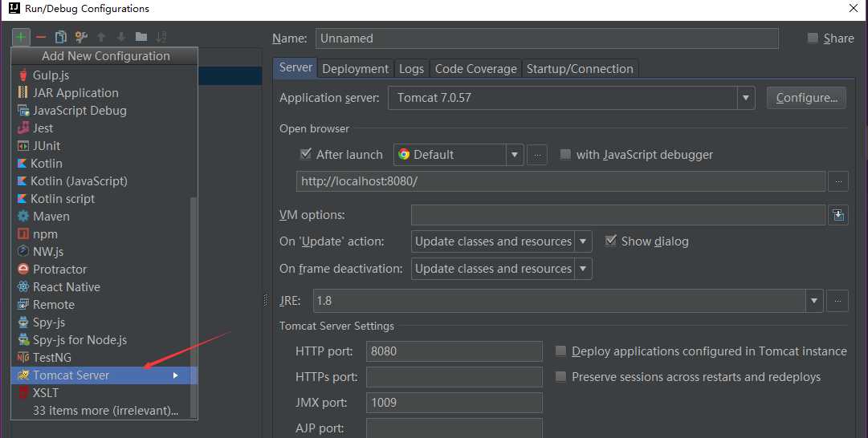Enable Deploy applications configured in Tomcat instance
868x438 pixels.
point(560,351)
